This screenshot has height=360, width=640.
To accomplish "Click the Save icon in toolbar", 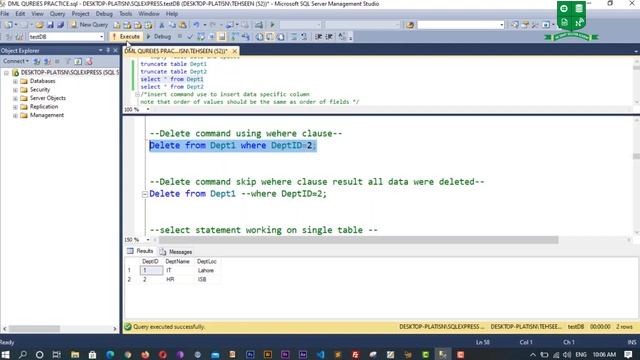I will [x=51, y=25].
